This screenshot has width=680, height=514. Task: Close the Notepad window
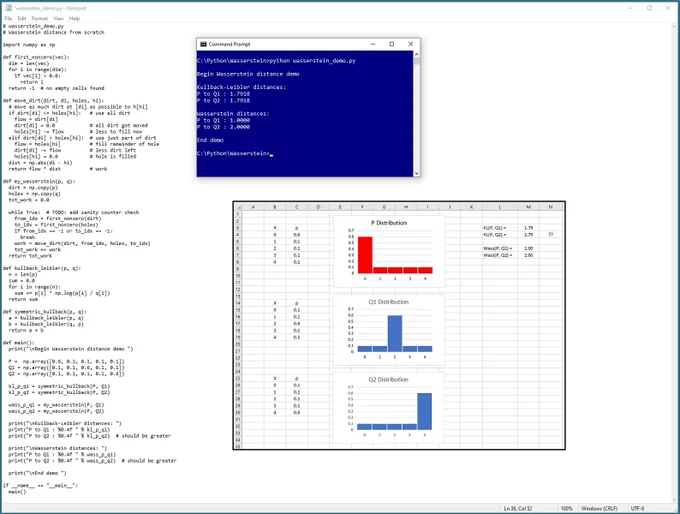668,8
